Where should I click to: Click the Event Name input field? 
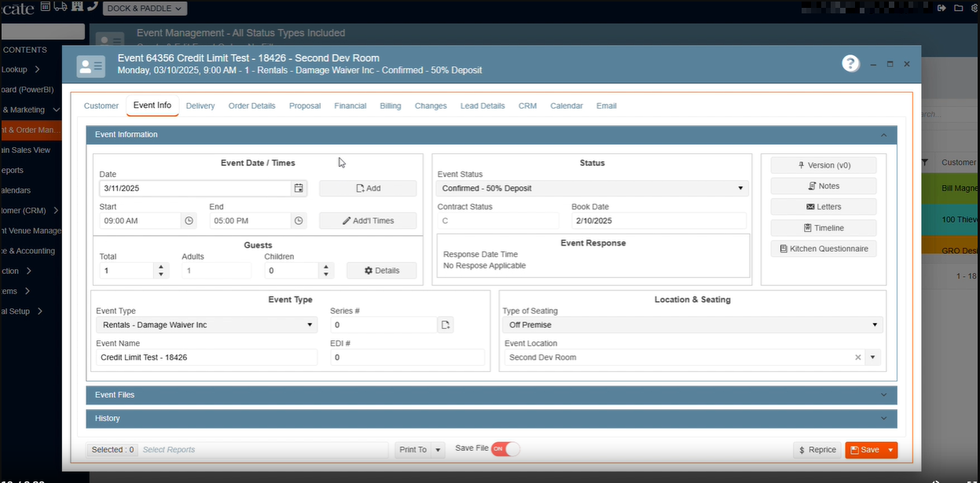pyautogui.click(x=207, y=357)
